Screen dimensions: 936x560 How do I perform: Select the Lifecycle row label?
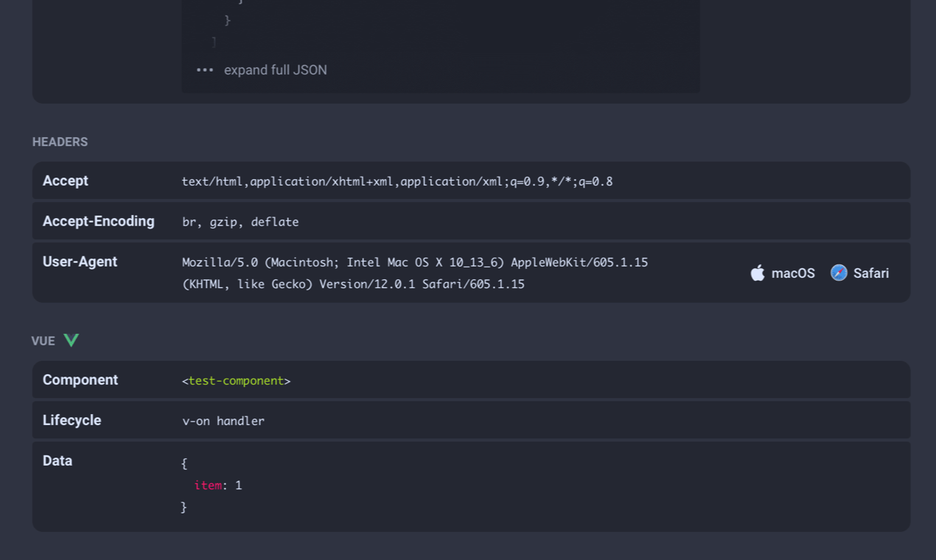(71, 420)
